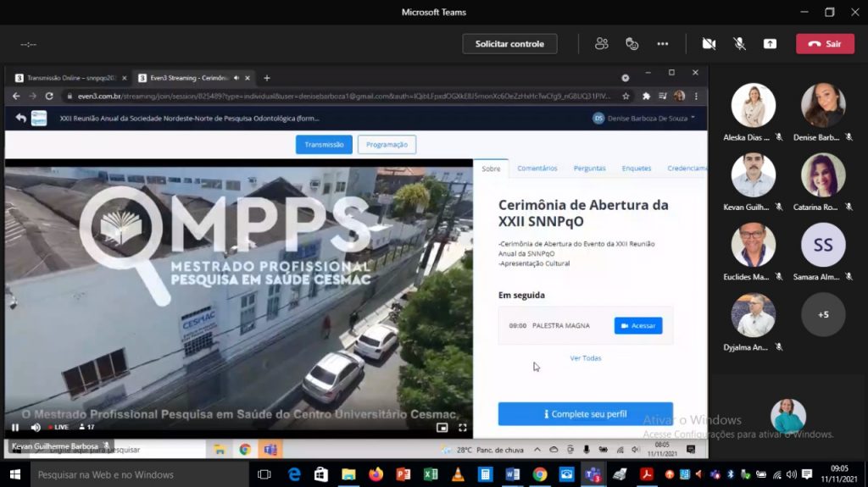Open the share content tray icon
Image resolution: width=868 pixels, height=487 pixels.
[x=770, y=44]
